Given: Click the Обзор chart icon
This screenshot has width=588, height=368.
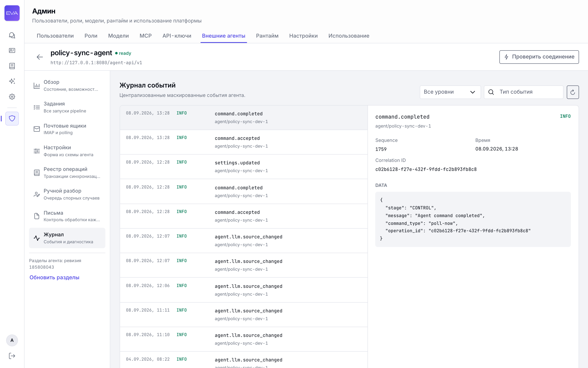Looking at the screenshot, I should [37, 85].
